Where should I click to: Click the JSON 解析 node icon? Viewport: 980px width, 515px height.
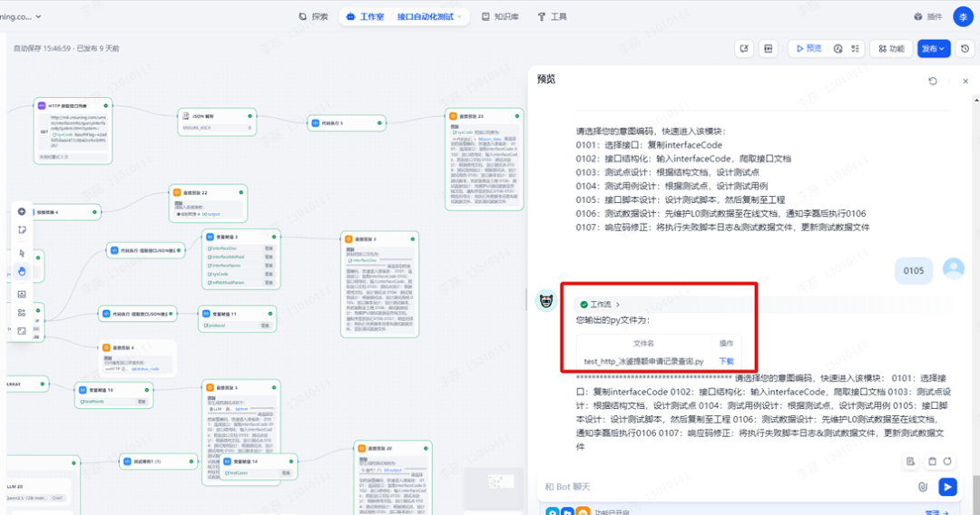tap(186, 116)
